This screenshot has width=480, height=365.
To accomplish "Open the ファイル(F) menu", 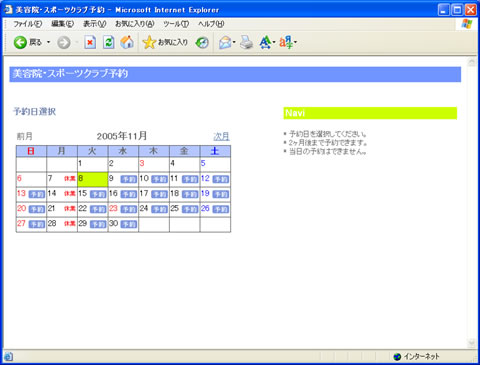I will [x=28, y=24].
